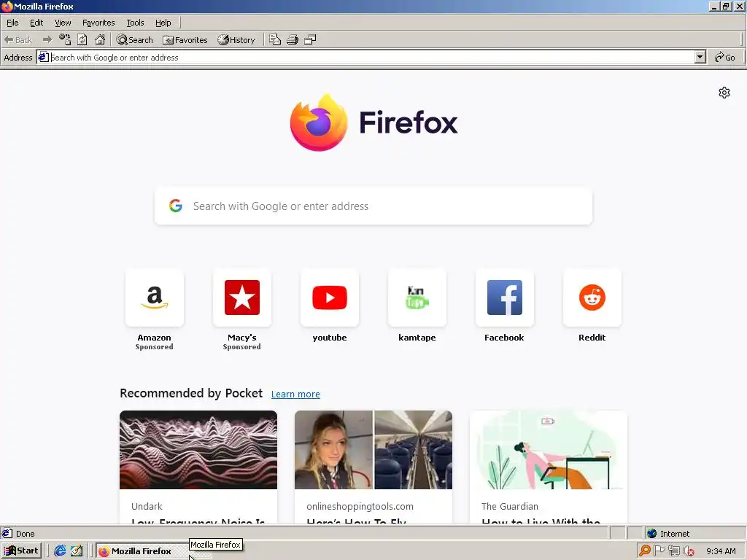
Task: Click the Stop loading toolbar icon
Action: point(65,39)
